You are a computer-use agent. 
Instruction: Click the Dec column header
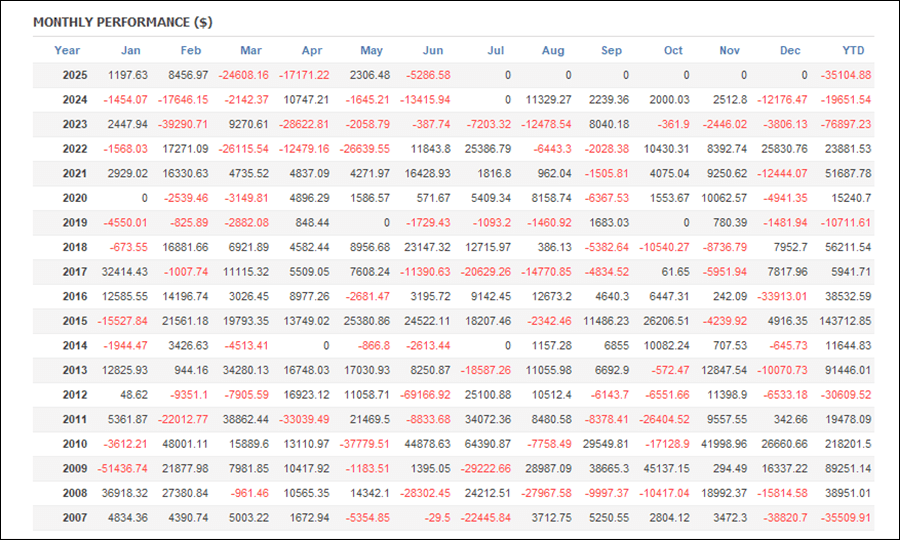click(x=790, y=50)
